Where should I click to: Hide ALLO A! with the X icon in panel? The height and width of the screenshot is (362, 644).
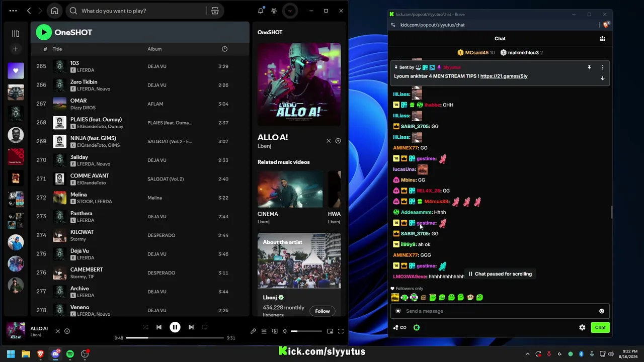329,141
